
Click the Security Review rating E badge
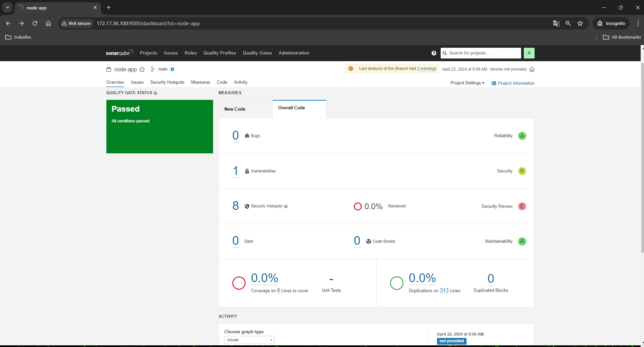click(522, 206)
